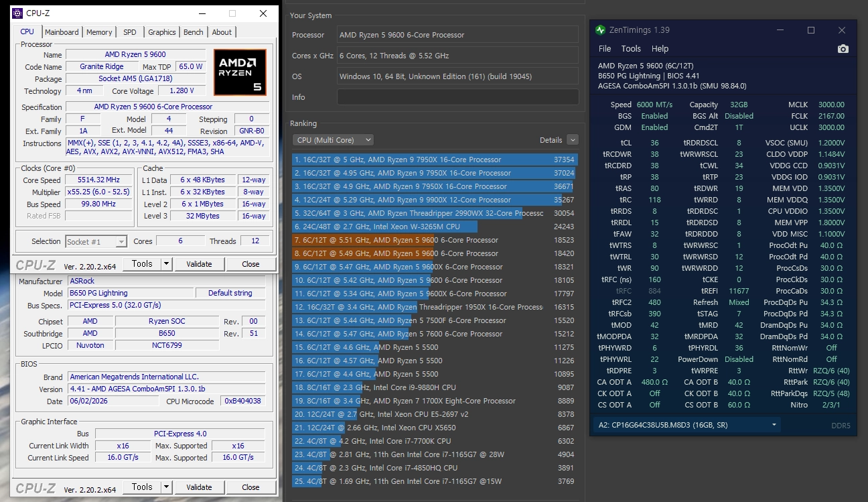Open the CPU (Multi Core) ranking dropdown
Image resolution: width=868 pixels, height=502 pixels.
point(333,140)
